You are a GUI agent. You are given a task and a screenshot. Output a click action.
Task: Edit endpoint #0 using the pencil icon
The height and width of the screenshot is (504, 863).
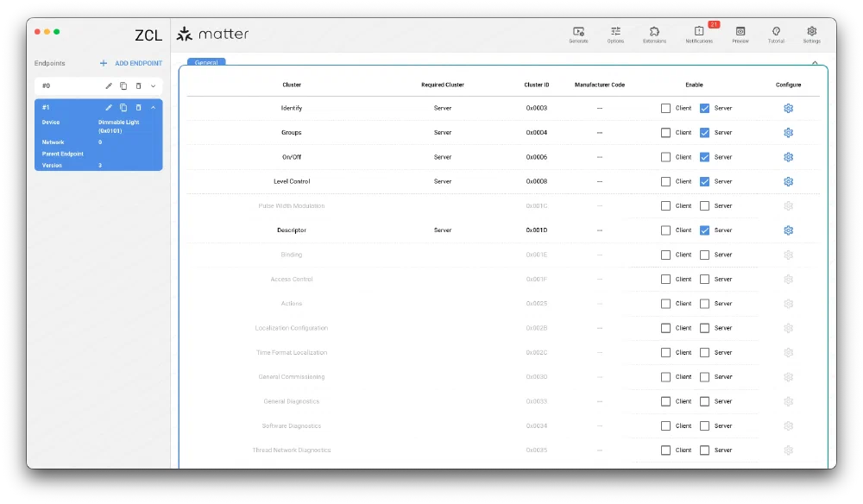pos(108,86)
